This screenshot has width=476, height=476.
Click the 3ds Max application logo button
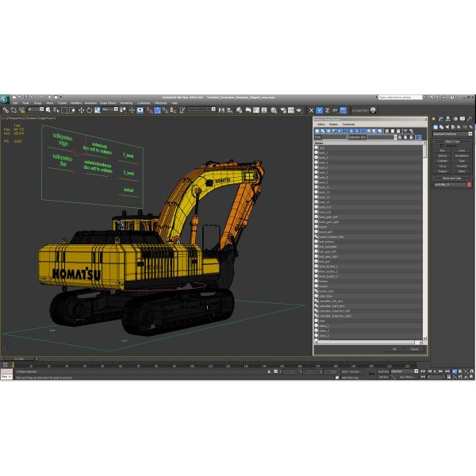coord(5,99)
